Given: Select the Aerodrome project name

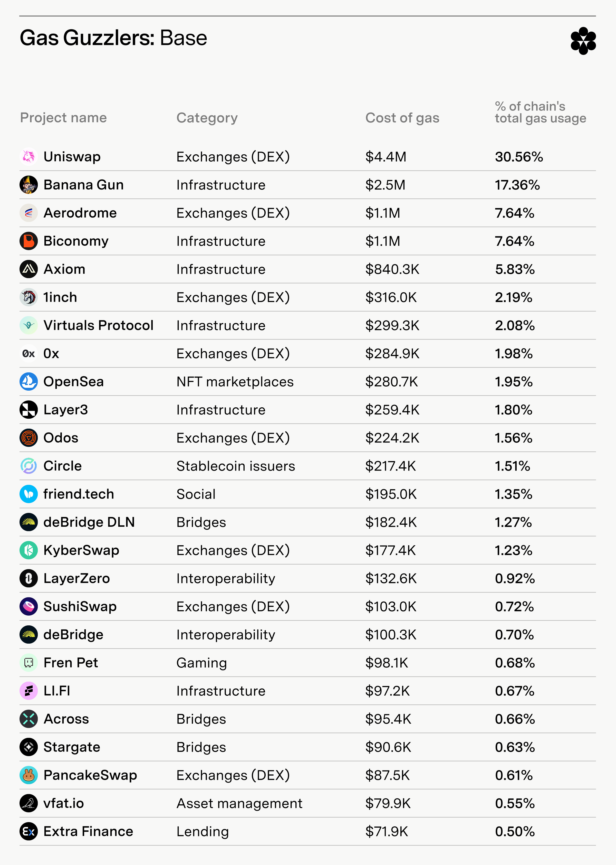Looking at the screenshot, I should [80, 213].
